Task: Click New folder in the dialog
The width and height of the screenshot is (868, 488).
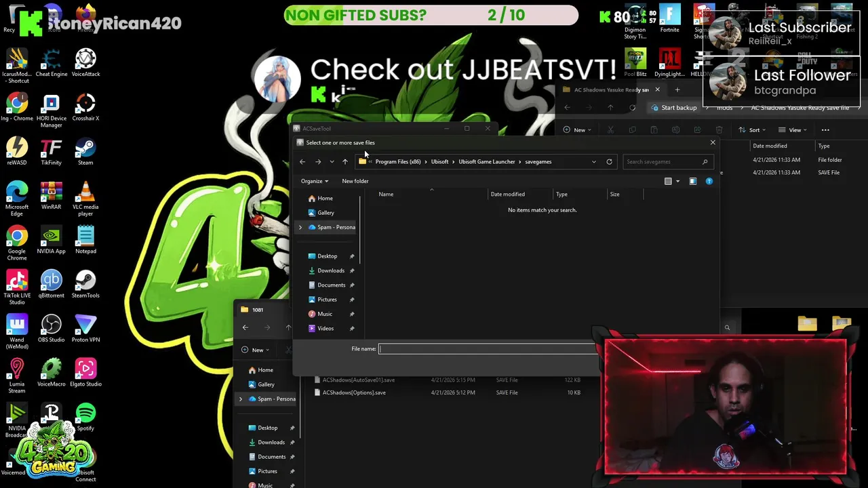Action: coord(355,181)
